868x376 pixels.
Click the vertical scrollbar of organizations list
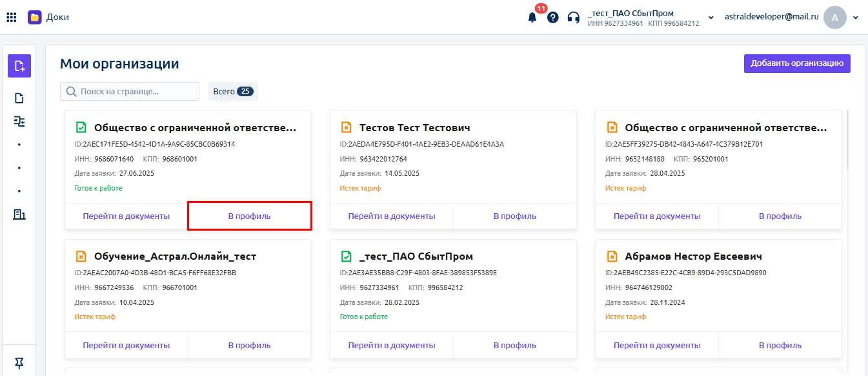pos(848,139)
